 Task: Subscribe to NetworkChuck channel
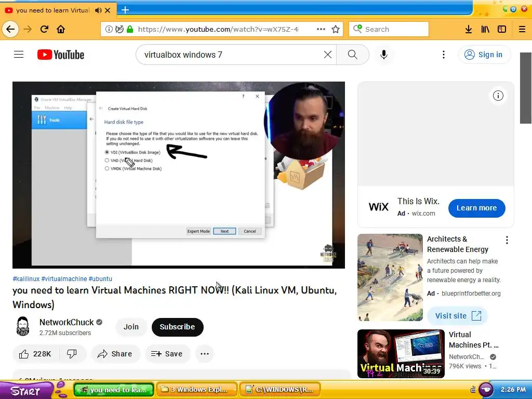tap(178, 327)
